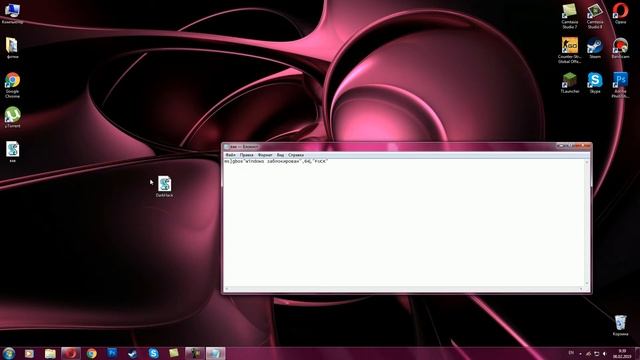Select the Steam desktop shortcut
The height and width of the screenshot is (360, 640).
pos(595,48)
